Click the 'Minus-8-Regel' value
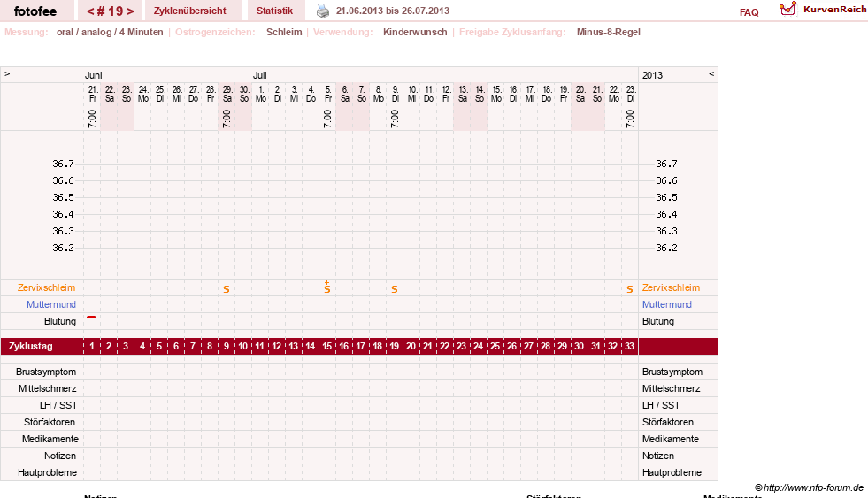Viewport: 868px width, 498px height. click(609, 32)
